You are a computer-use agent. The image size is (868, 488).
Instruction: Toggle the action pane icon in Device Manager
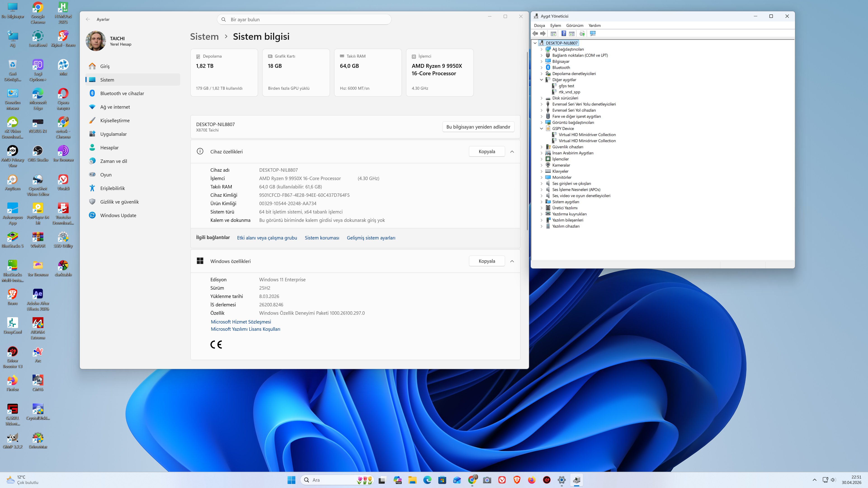[x=572, y=33]
